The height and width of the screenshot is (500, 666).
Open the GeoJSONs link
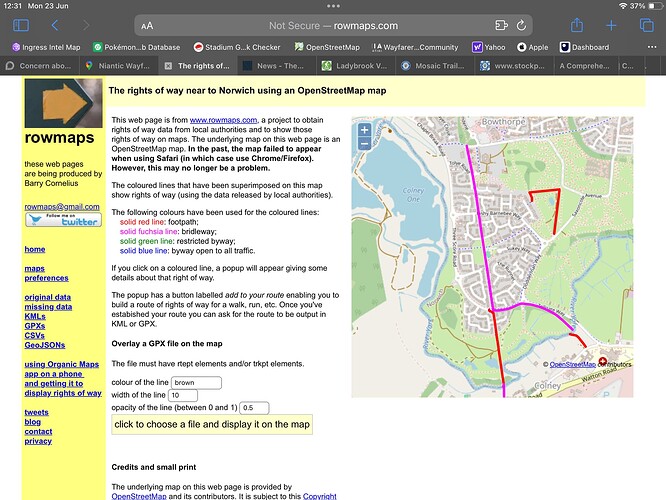click(x=45, y=345)
